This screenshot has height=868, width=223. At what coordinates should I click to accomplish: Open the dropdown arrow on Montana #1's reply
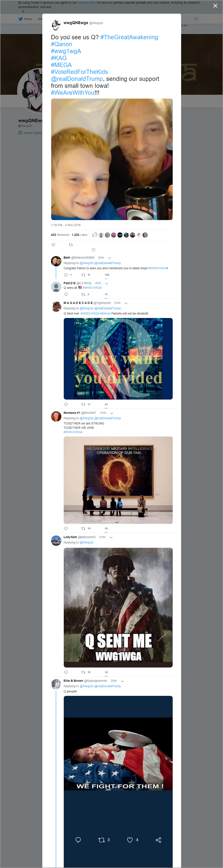point(112,413)
